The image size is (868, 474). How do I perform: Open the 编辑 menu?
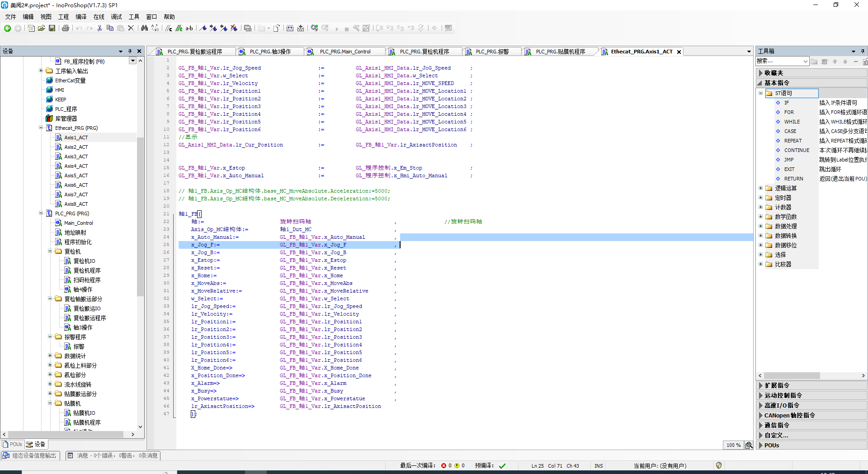tap(28, 17)
